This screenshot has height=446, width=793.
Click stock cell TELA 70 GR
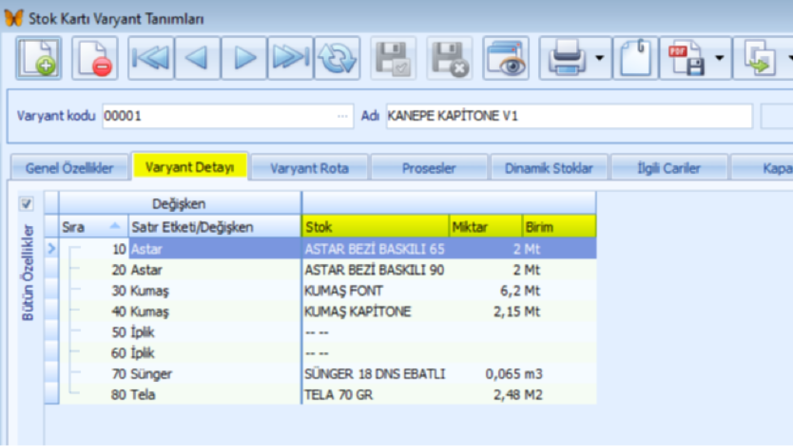[375, 394]
